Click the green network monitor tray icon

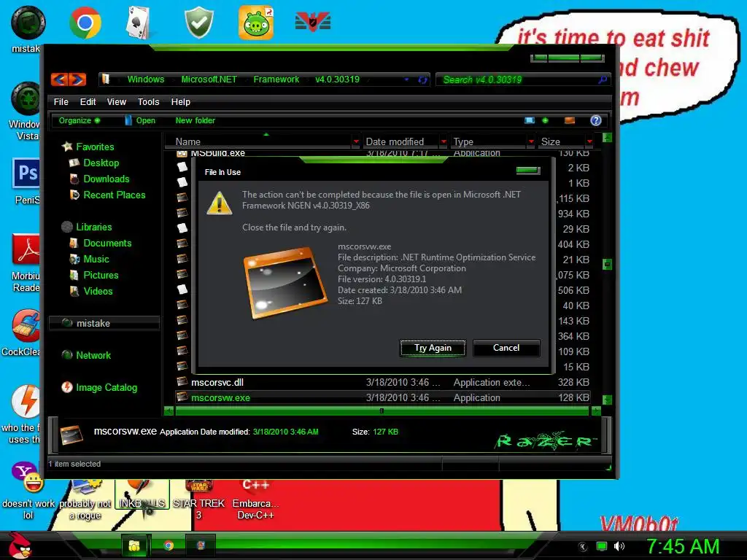(602, 546)
